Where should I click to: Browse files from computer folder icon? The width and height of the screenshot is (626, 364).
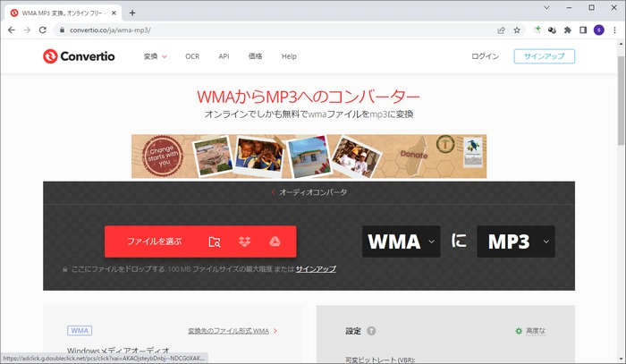pyautogui.click(x=215, y=241)
